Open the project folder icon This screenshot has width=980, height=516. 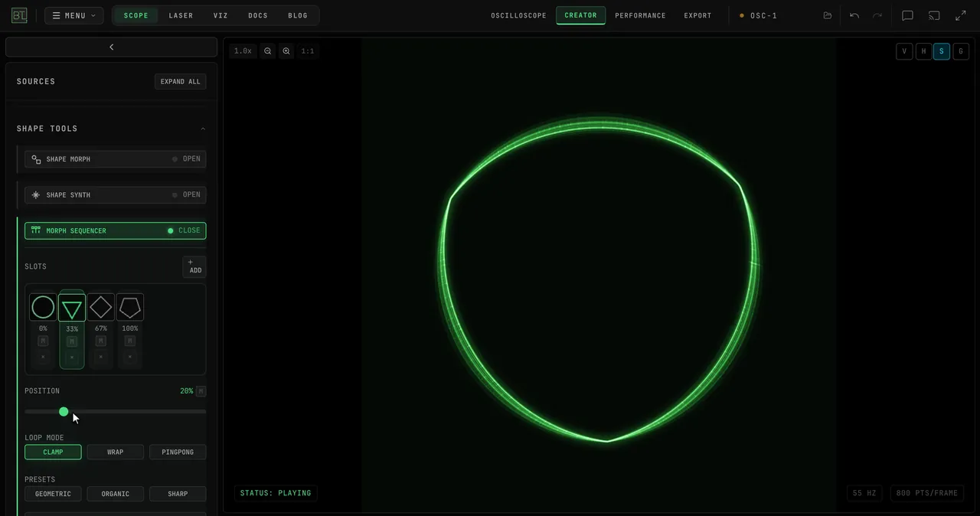pyautogui.click(x=828, y=15)
